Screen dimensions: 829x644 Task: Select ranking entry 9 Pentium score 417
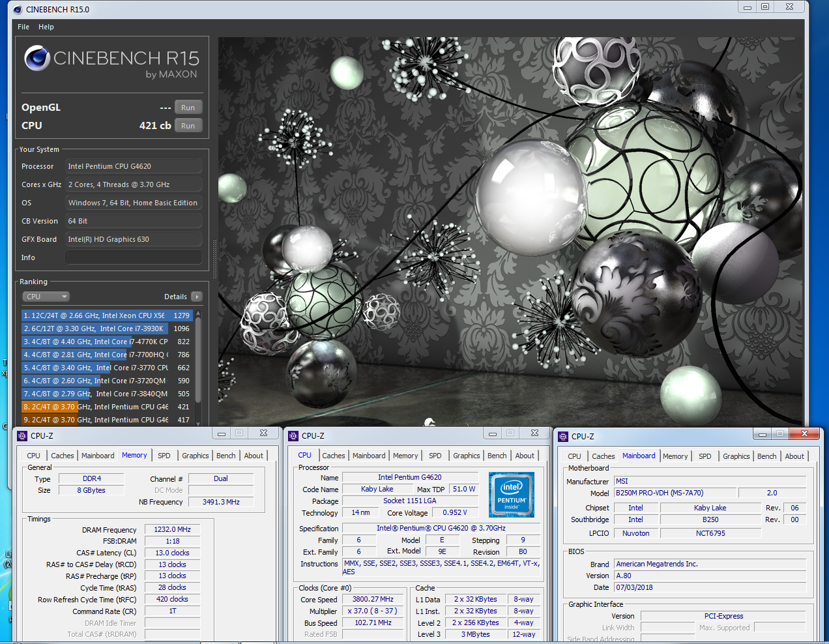click(106, 420)
